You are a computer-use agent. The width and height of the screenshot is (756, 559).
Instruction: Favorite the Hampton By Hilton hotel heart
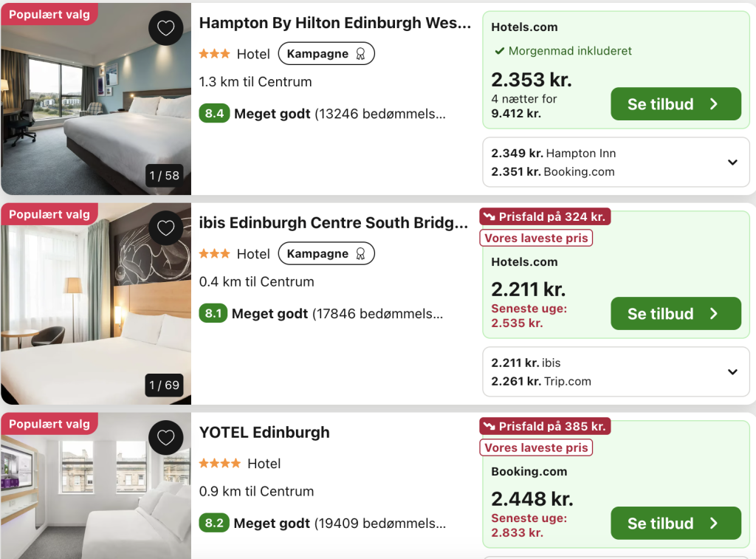pyautogui.click(x=166, y=29)
